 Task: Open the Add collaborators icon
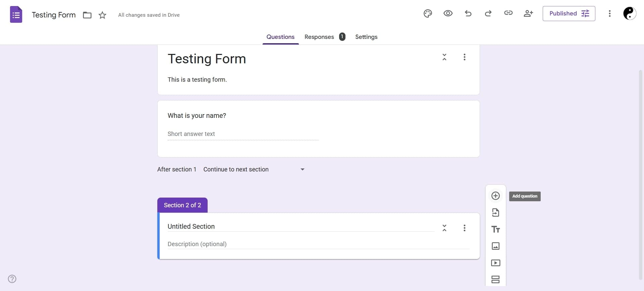point(528,14)
